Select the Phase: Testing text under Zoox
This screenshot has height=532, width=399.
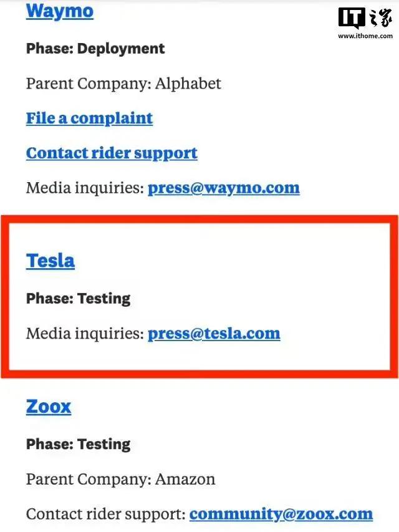(79, 445)
